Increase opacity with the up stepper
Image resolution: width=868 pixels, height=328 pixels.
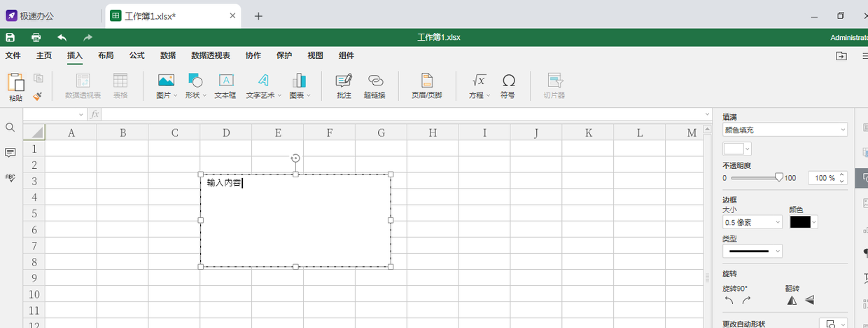pos(842,175)
